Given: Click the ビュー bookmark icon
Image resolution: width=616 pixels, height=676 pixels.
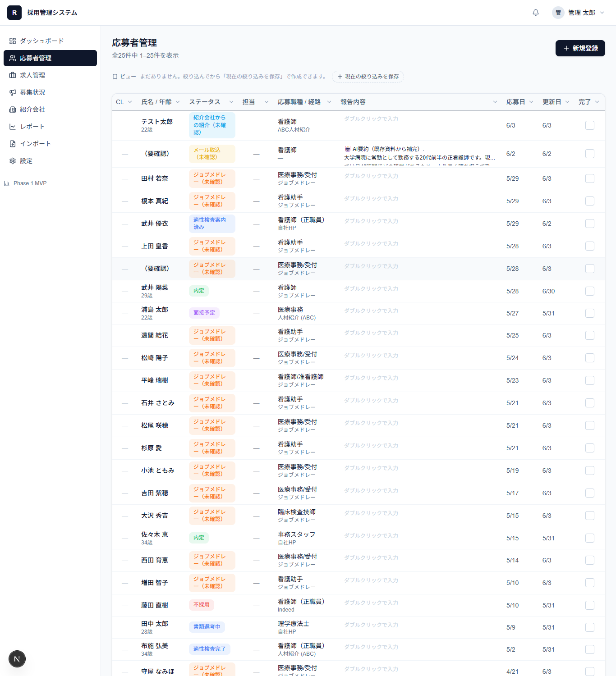Looking at the screenshot, I should [115, 77].
